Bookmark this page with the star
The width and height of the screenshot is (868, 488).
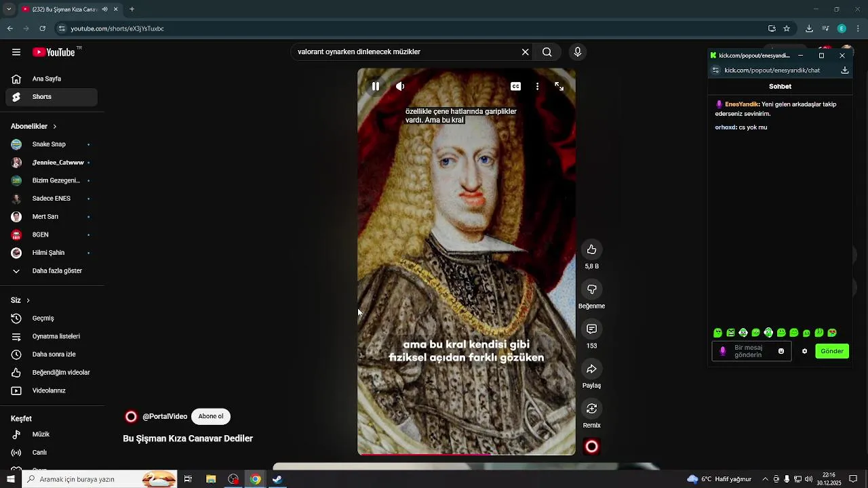pos(787,28)
